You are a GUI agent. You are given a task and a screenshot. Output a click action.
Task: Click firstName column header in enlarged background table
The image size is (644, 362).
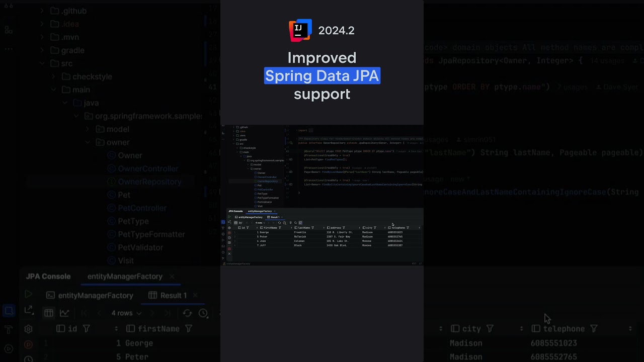click(x=158, y=328)
